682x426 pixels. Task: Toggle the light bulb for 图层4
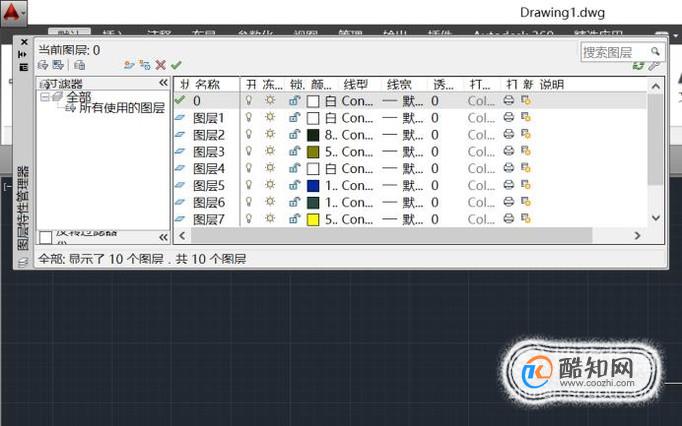point(249,168)
